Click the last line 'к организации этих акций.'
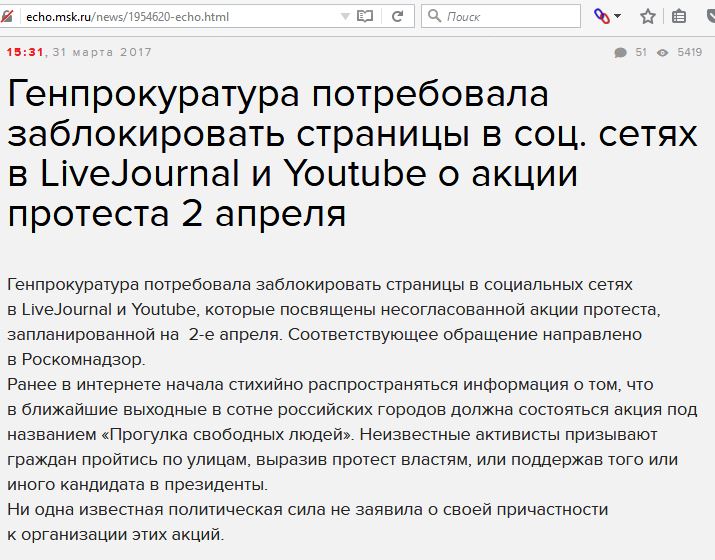Viewport: 715px width, 560px height. 116,534
